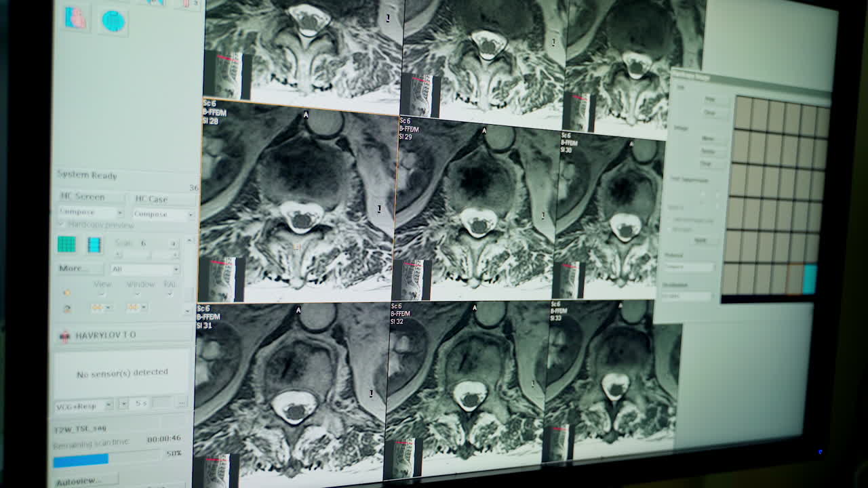The height and width of the screenshot is (488, 868).
Task: Click the yellow icon in the second settings row
Action: tap(66, 307)
